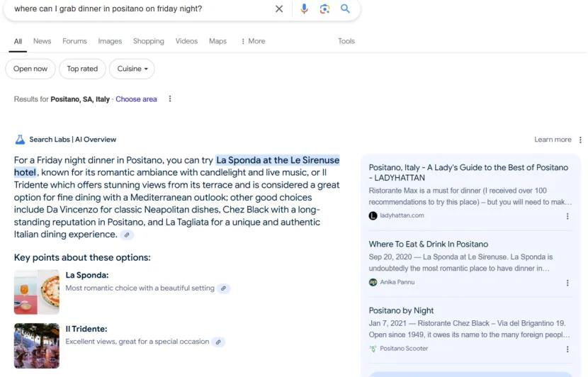588x377 pixels.
Task: Click the La Sponda: heading
Action: coord(87,276)
